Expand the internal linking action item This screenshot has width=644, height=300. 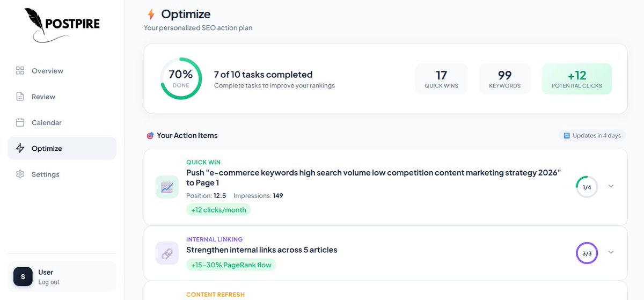[611, 252]
